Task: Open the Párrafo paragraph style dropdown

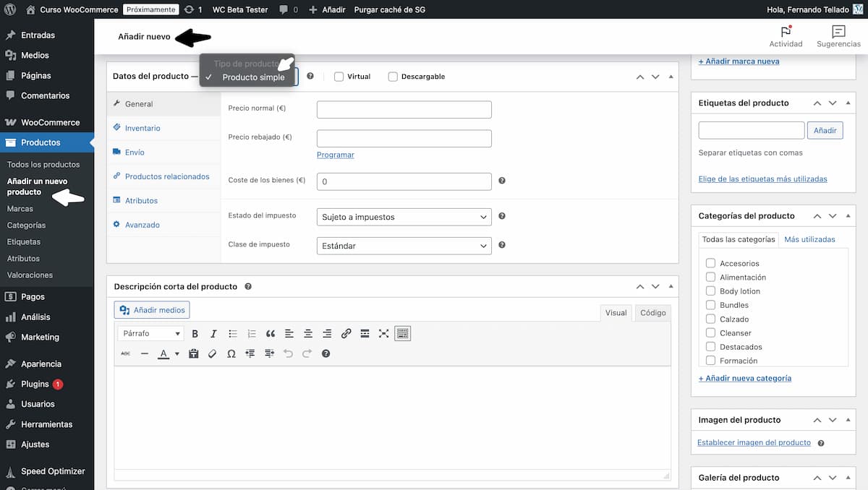Action: (x=150, y=333)
